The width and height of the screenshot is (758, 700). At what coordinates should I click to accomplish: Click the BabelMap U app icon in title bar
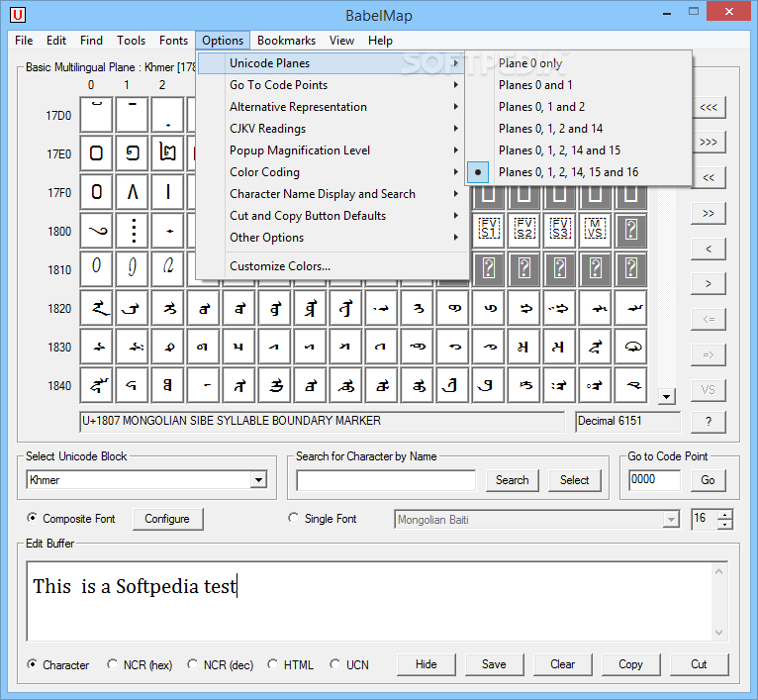tap(18, 15)
